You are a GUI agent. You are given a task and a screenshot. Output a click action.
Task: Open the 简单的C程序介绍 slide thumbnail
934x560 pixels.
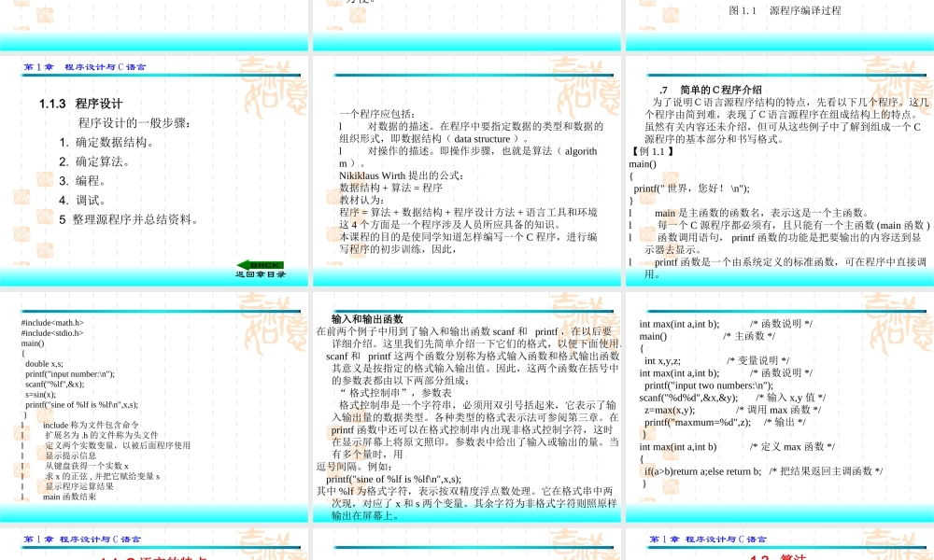pos(780,171)
